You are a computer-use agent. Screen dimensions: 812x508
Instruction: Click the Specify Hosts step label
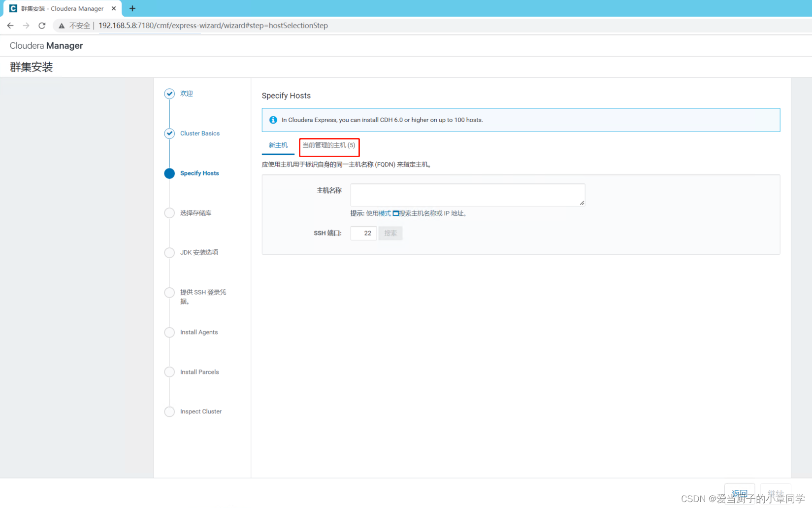click(199, 173)
